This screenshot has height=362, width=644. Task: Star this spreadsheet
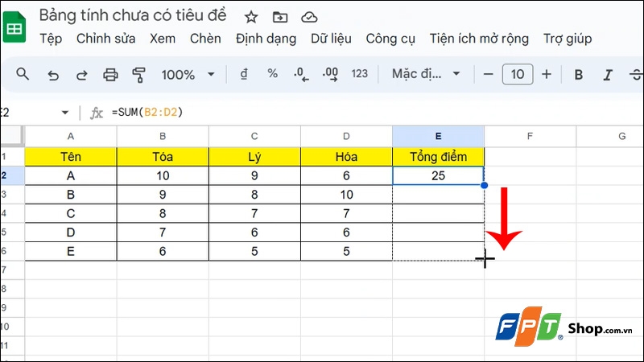click(251, 17)
